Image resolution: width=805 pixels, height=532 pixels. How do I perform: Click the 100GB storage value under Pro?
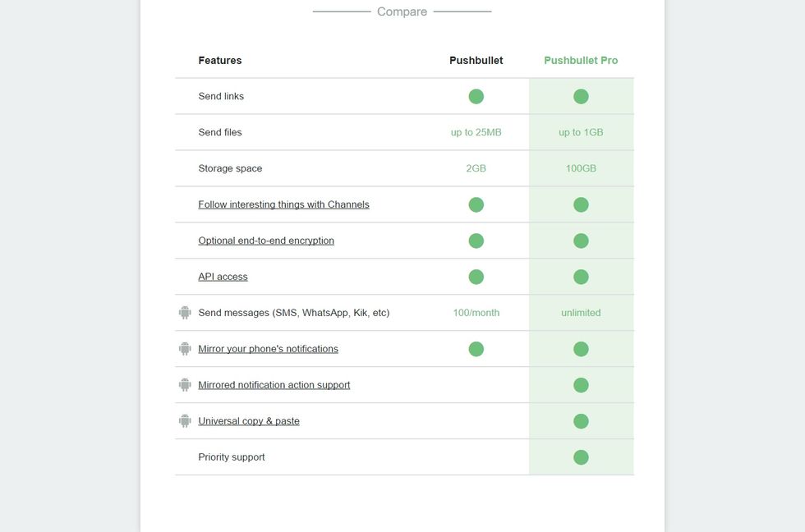click(x=581, y=168)
